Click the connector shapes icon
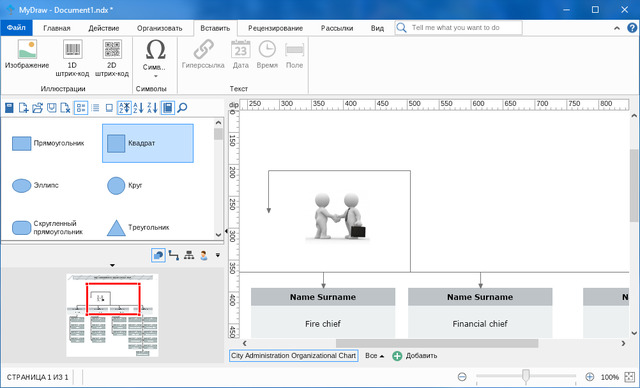The image size is (640, 388). click(174, 255)
